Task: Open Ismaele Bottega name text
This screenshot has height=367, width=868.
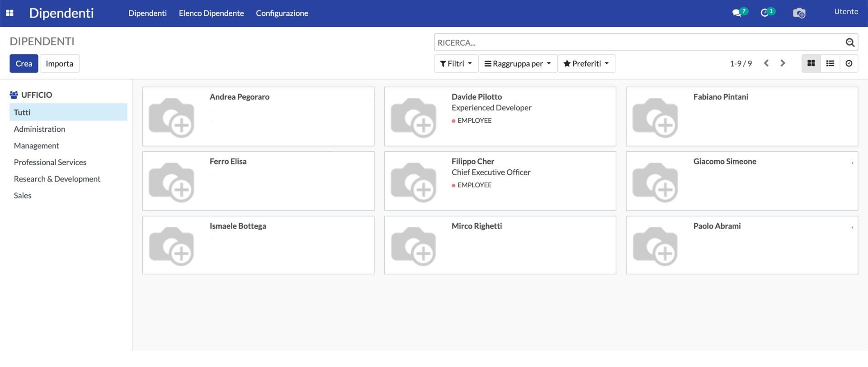Action: pyautogui.click(x=238, y=226)
